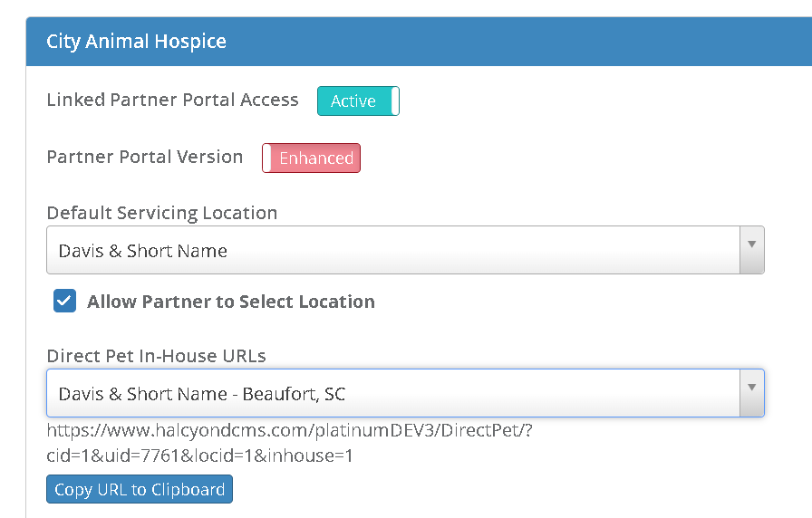Click the Allow Partner to Select Location label

[230, 302]
